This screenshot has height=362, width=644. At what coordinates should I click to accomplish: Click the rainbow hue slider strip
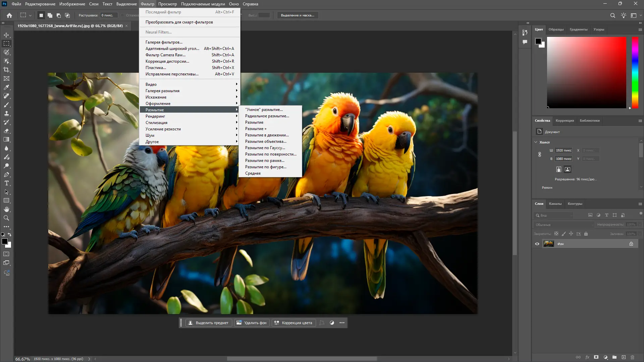635,72
